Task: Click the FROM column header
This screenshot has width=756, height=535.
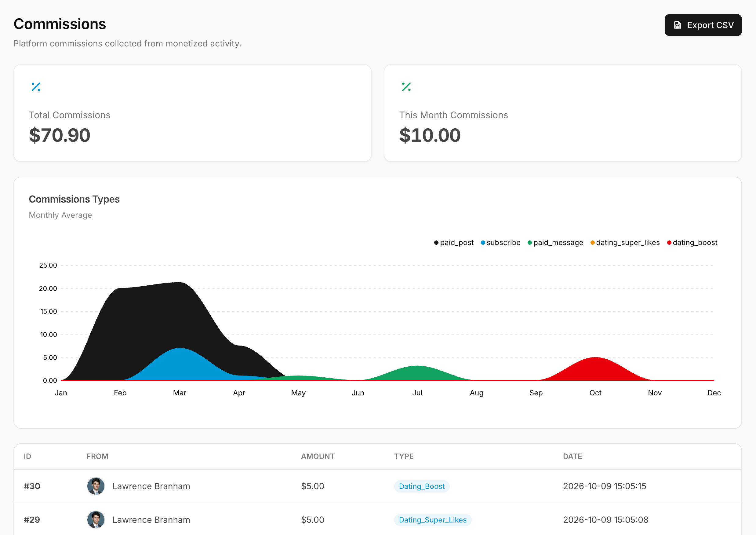Action: pos(97,456)
